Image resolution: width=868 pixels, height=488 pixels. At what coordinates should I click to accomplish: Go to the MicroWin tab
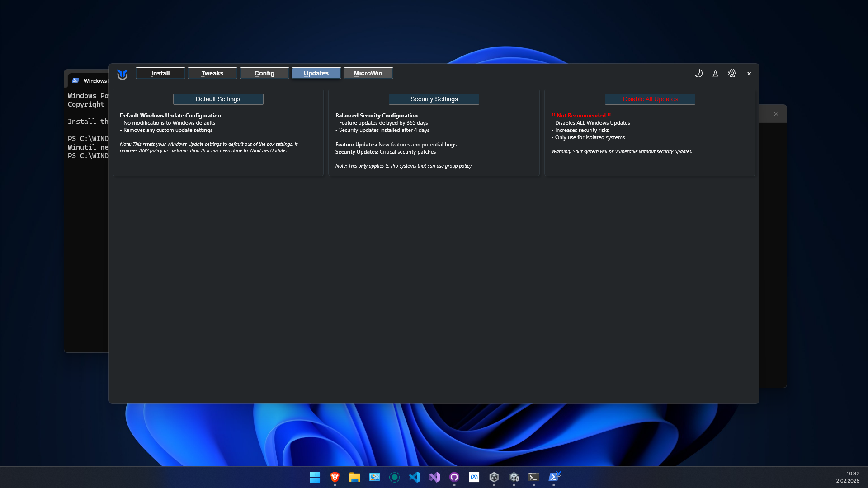pyautogui.click(x=368, y=73)
